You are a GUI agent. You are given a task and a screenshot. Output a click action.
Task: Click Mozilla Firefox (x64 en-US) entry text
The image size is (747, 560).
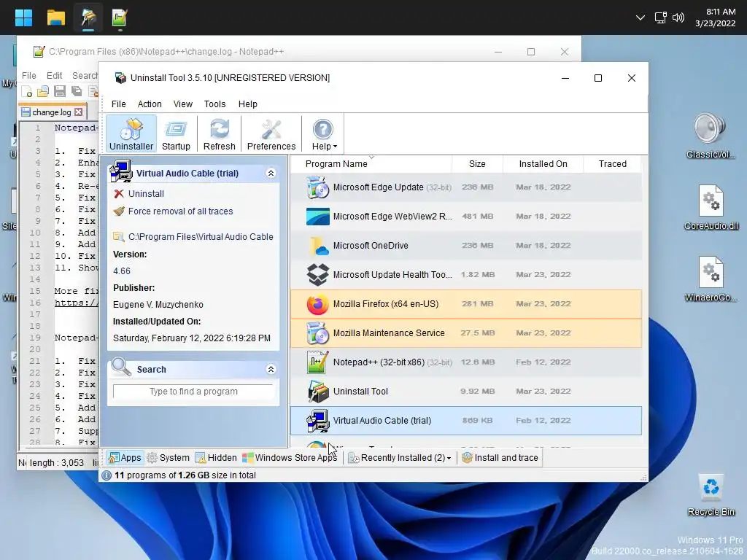click(x=386, y=304)
